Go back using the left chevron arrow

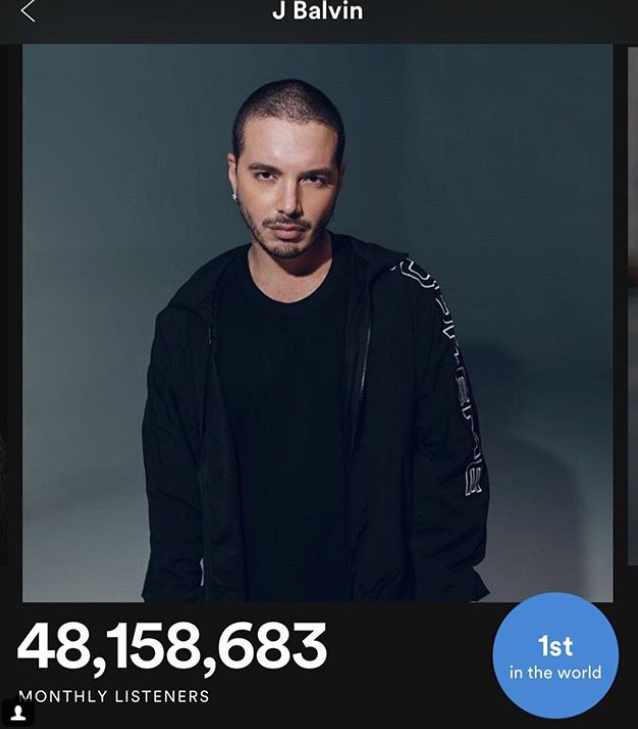click(28, 11)
